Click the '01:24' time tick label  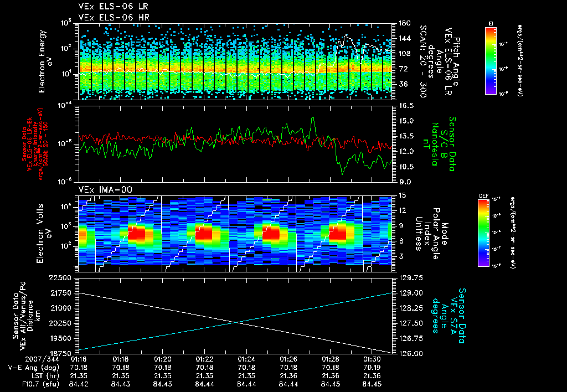tap(246, 359)
